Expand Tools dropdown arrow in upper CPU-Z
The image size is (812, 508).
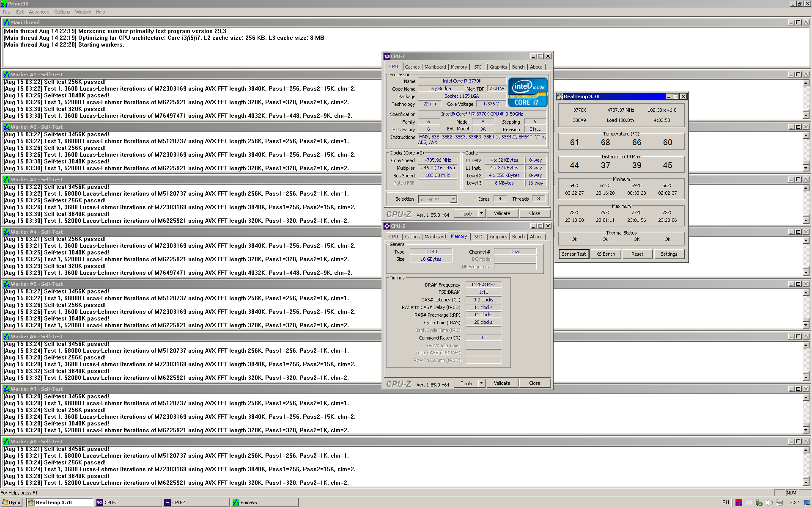point(481,213)
